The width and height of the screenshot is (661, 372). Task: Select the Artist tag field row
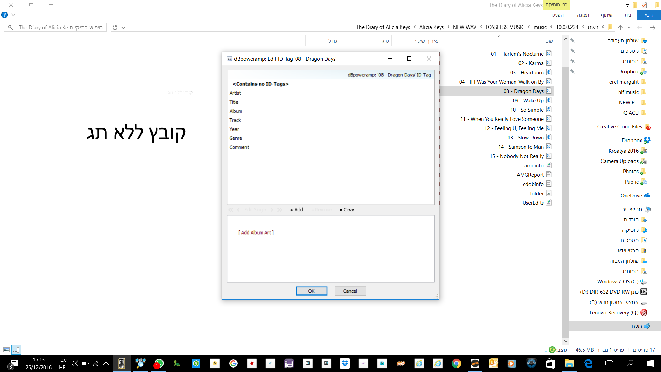(x=330, y=93)
